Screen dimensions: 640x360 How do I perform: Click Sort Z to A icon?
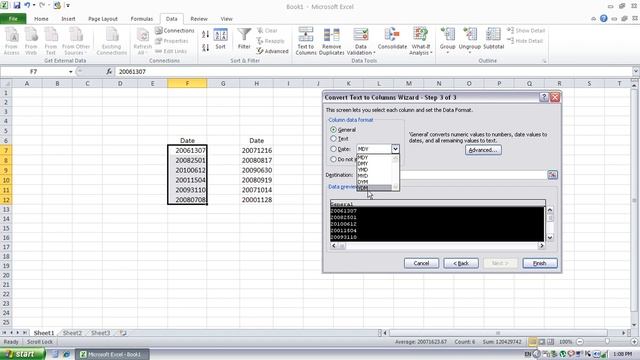pos(206,47)
